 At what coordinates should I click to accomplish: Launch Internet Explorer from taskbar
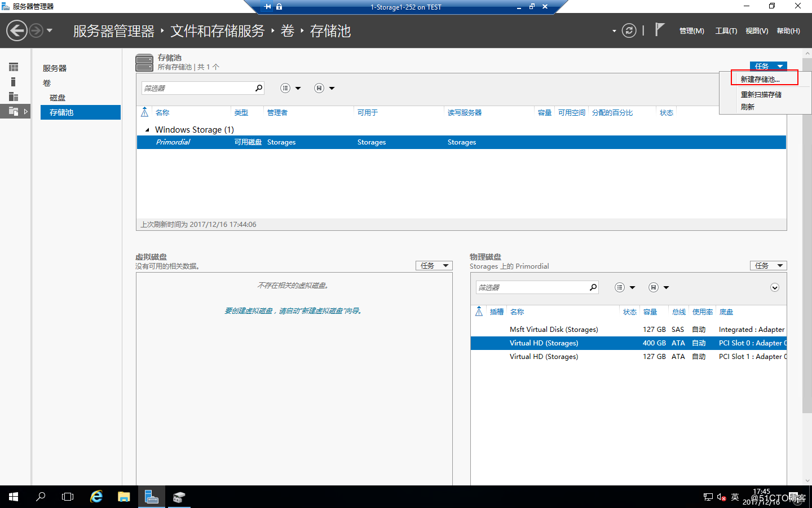[96, 497]
